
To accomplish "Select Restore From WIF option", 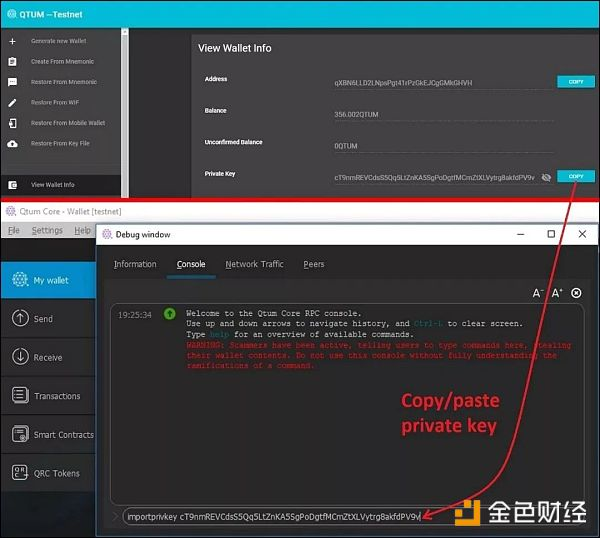I will coord(55,103).
